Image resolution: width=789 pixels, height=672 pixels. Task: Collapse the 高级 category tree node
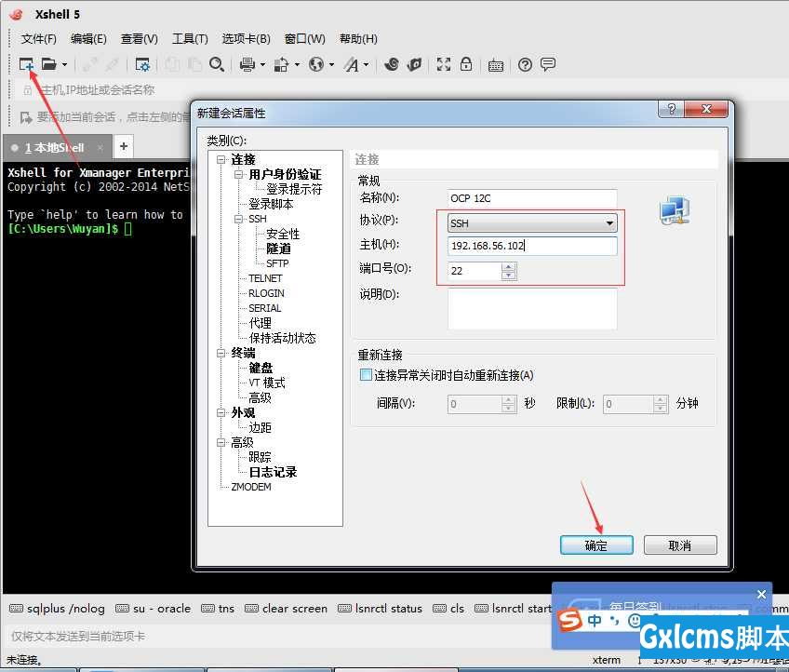point(221,442)
